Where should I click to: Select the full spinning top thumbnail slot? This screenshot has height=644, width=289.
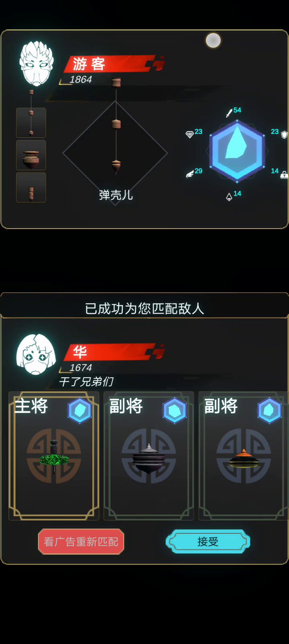(31, 123)
